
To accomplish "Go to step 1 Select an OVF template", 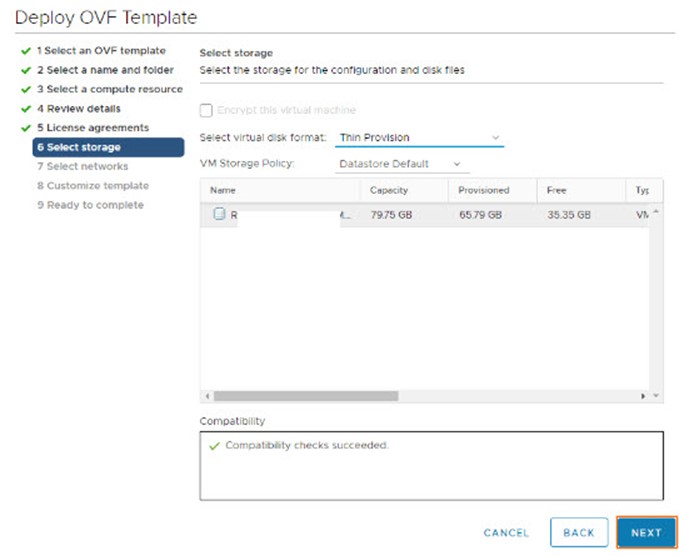I will [x=101, y=51].
